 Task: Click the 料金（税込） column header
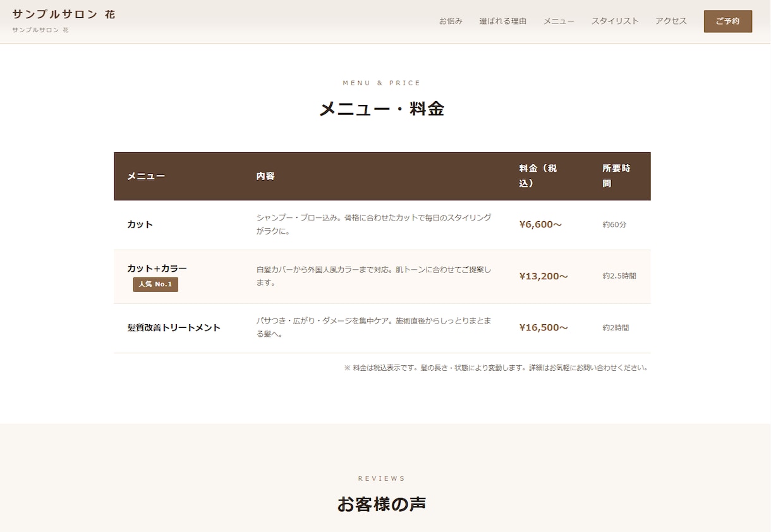click(538, 176)
